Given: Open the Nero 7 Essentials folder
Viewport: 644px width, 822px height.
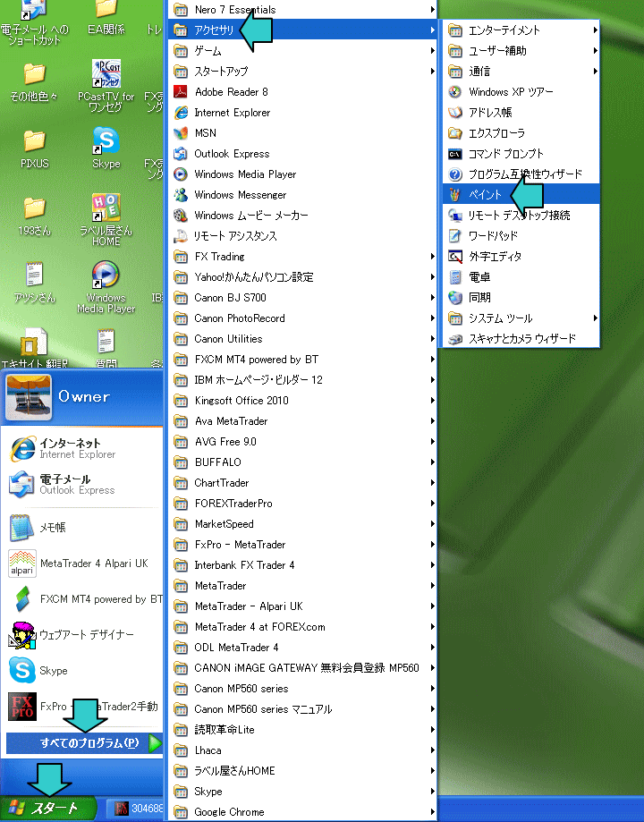Looking at the screenshot, I should pos(302,10).
